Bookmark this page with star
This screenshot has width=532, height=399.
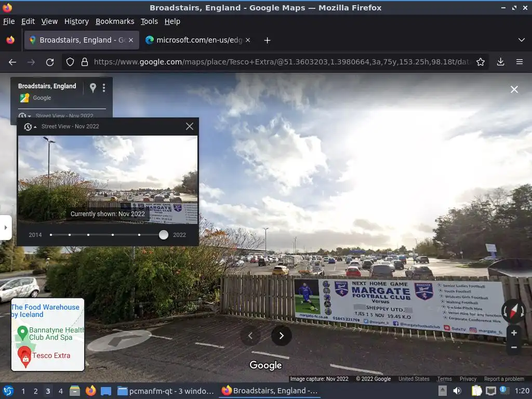(x=480, y=62)
